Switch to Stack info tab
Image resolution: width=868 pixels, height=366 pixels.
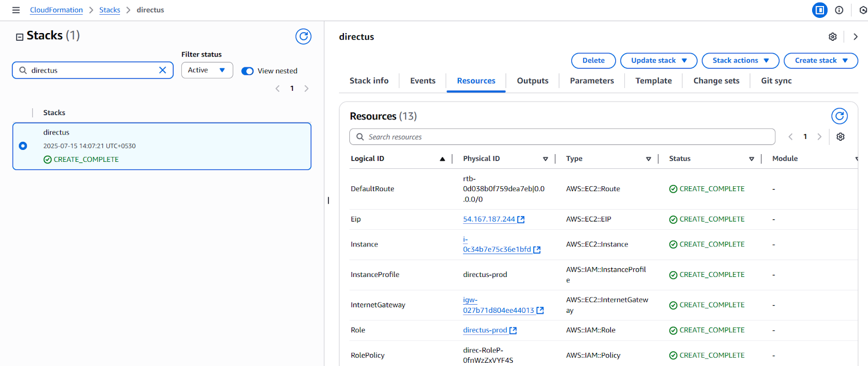(x=369, y=81)
